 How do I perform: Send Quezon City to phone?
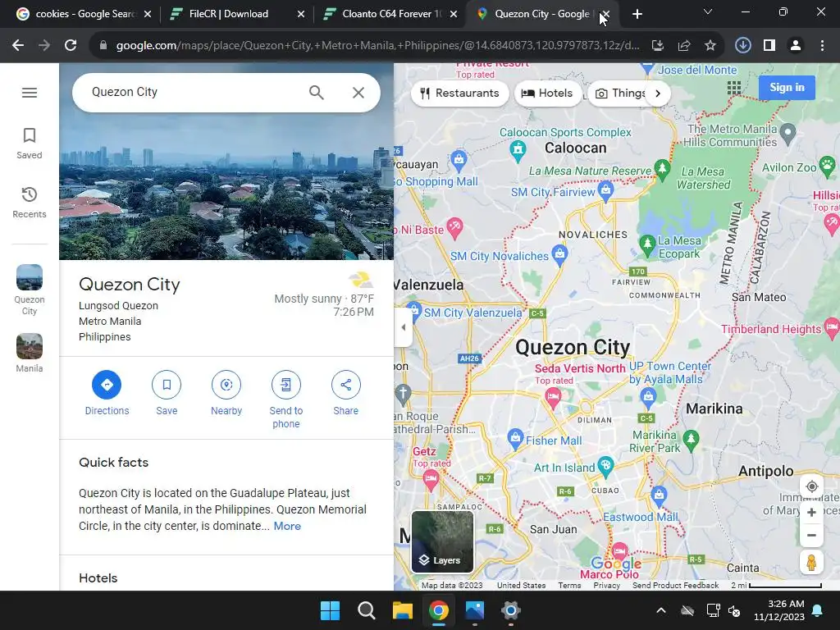pyautogui.click(x=286, y=399)
